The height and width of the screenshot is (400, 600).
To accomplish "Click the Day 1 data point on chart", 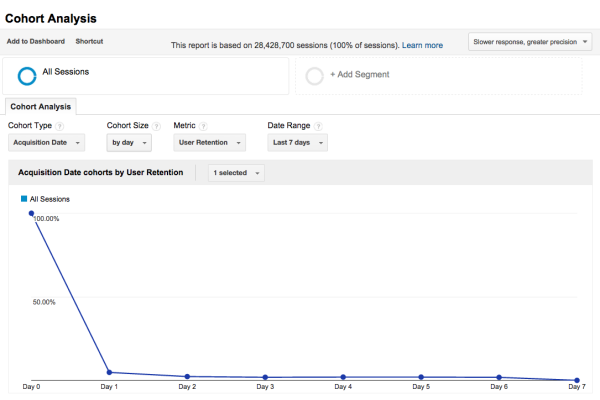I will pyautogui.click(x=109, y=372).
